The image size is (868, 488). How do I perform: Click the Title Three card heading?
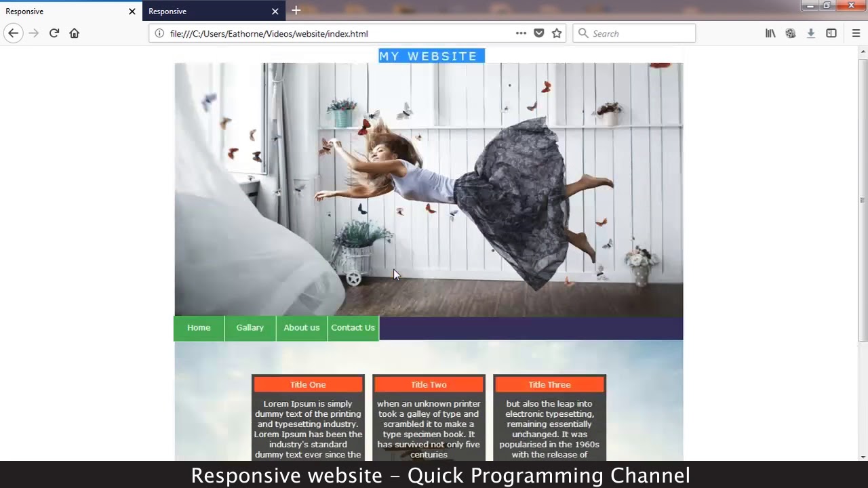(549, 385)
